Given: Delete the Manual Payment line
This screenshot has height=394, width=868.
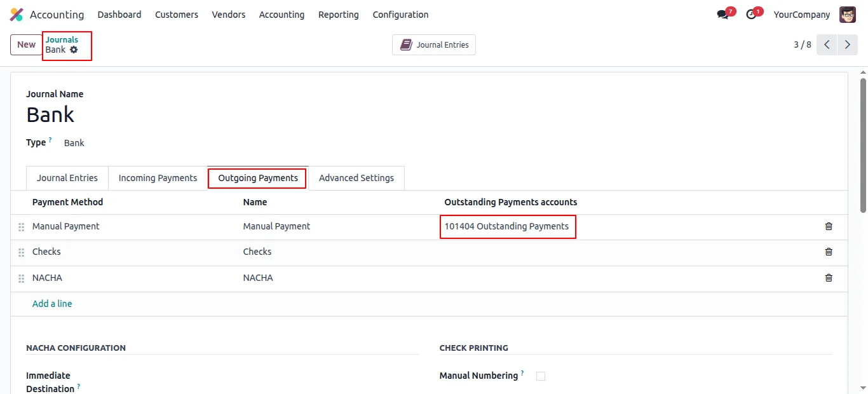Looking at the screenshot, I should coord(829,226).
